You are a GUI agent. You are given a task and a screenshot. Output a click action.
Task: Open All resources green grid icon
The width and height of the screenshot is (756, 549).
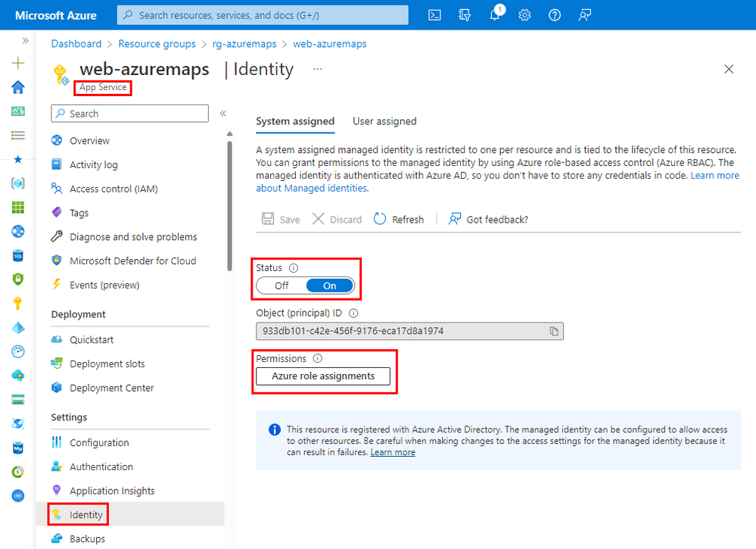pos(18,207)
